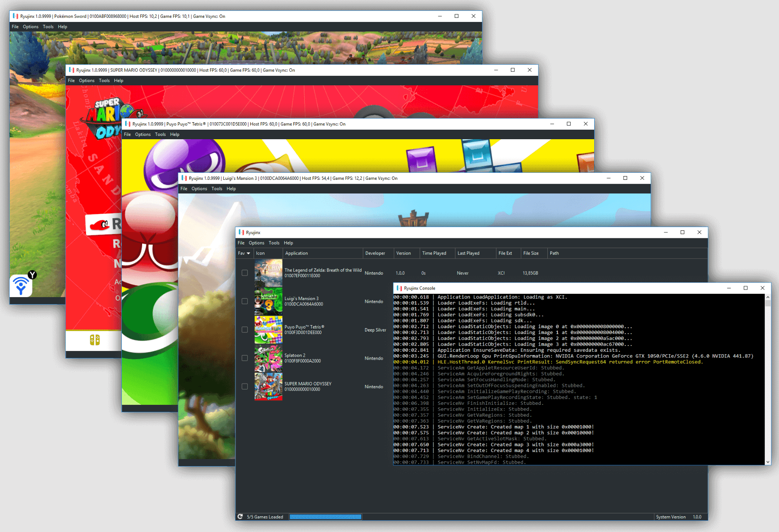Open Options menu in Pokémon Sword window
779x532 pixels.
[31, 27]
